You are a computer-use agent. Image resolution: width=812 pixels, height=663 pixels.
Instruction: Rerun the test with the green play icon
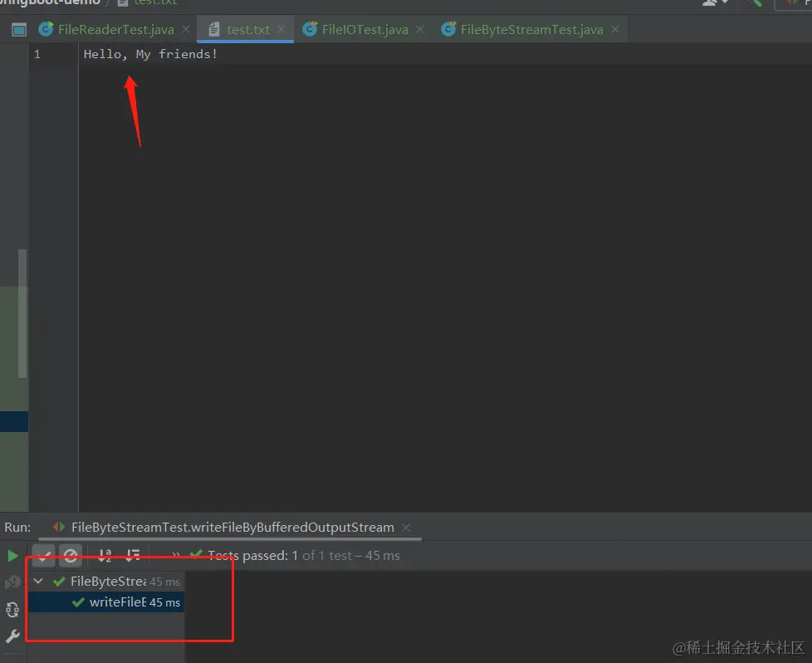(x=12, y=556)
